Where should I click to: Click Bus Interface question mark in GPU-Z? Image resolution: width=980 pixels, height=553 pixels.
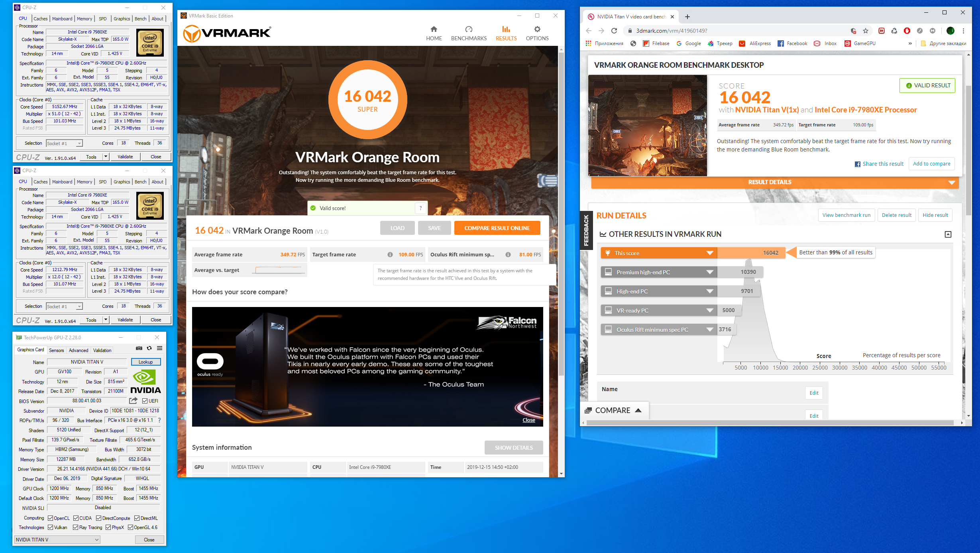point(159,420)
